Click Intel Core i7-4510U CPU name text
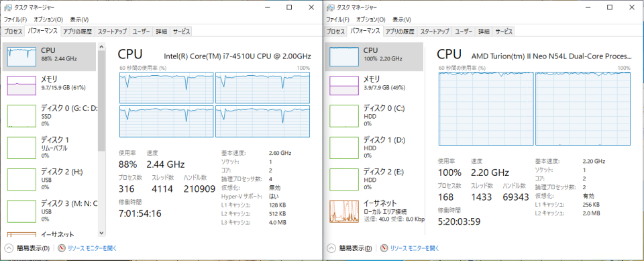Image resolution: width=644 pixels, height=261 pixels. pyautogui.click(x=237, y=56)
